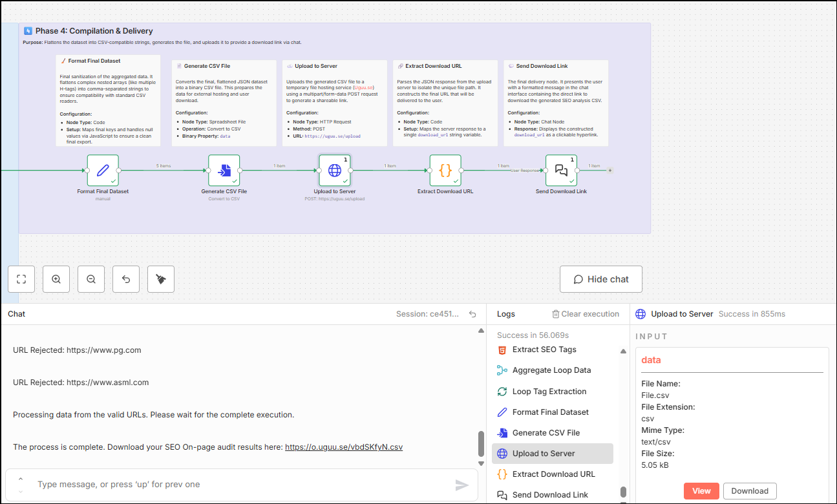Open the Send Download Link sticky note
The height and width of the screenshot is (504, 837).
556,103
